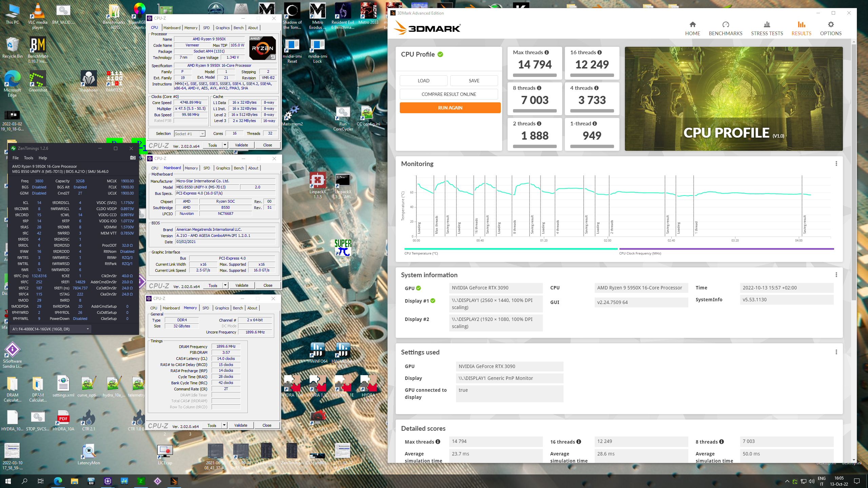Click the system tray volume icon
The width and height of the screenshot is (868, 488).
(x=811, y=481)
